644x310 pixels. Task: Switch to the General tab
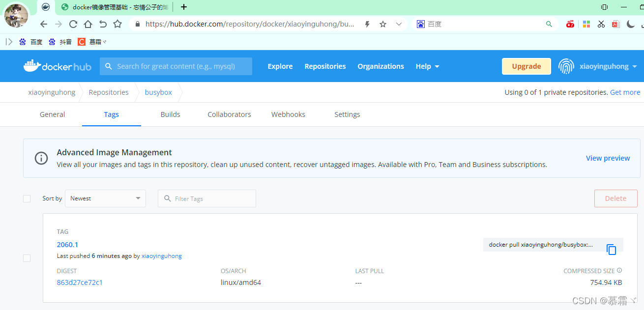coord(52,114)
